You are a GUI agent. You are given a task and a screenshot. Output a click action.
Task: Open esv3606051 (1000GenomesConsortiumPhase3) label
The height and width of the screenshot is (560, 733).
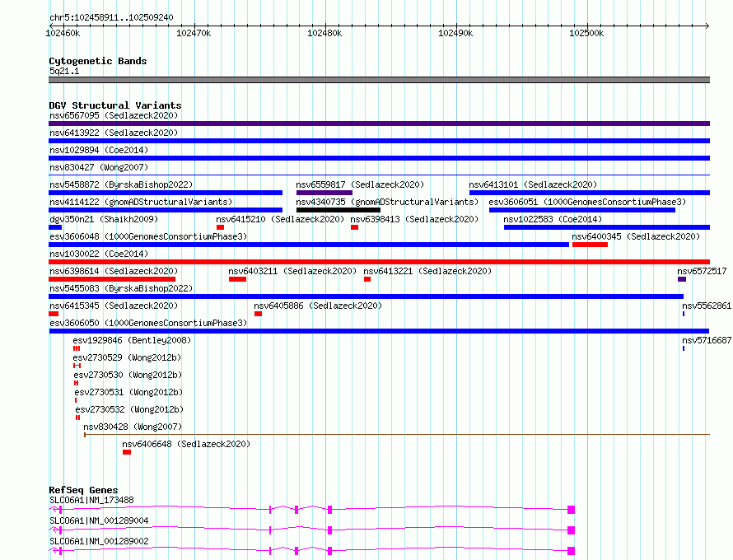(587, 202)
